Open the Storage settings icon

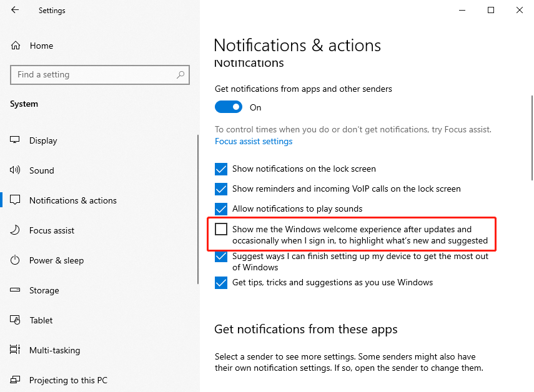coord(14,290)
